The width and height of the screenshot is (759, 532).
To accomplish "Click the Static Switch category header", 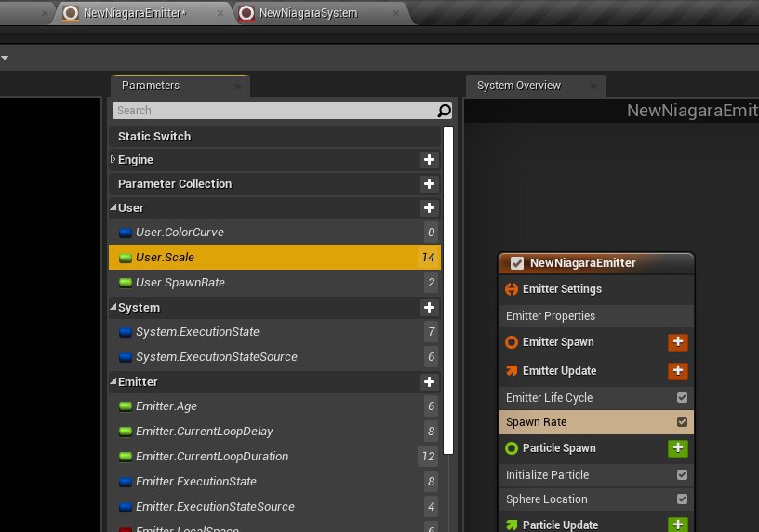I will (x=274, y=137).
